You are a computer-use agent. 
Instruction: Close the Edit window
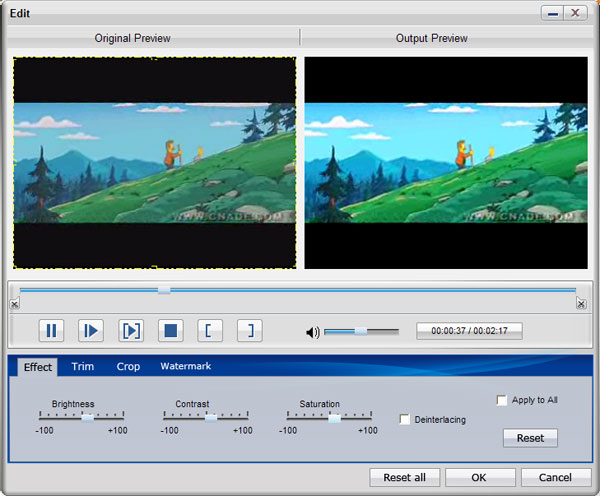coord(575,13)
